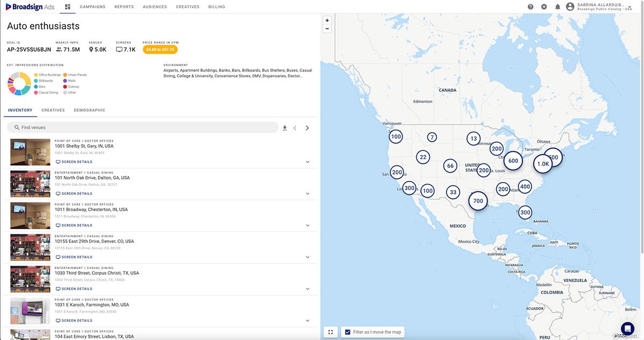The height and width of the screenshot is (340, 644).
Task: Click the price range badge $4.80 to $57.75
Action: tap(160, 49)
